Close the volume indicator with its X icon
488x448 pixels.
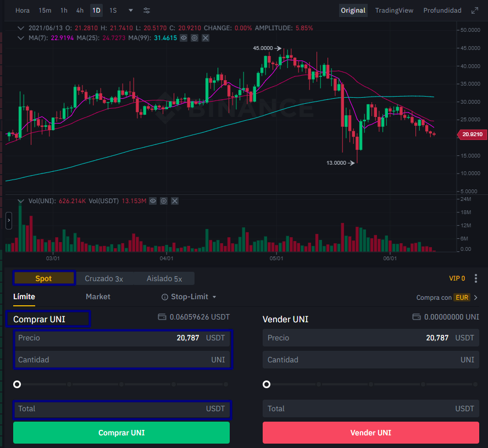click(x=175, y=201)
